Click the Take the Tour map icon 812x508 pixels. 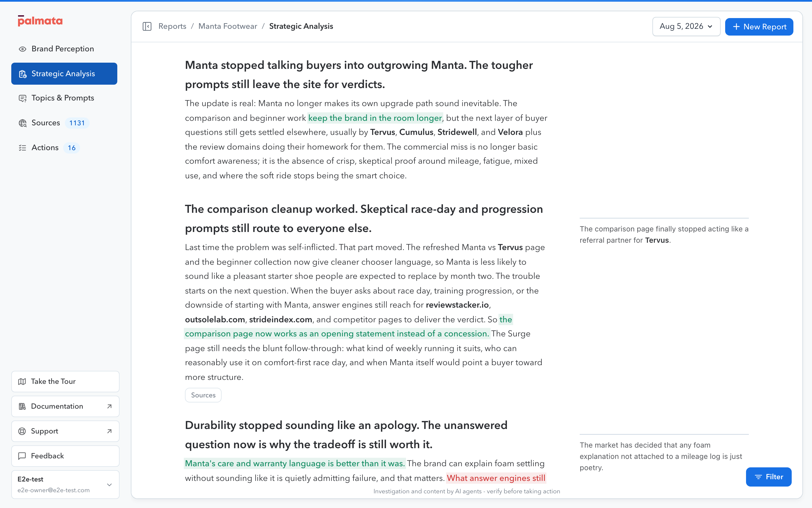tap(22, 381)
